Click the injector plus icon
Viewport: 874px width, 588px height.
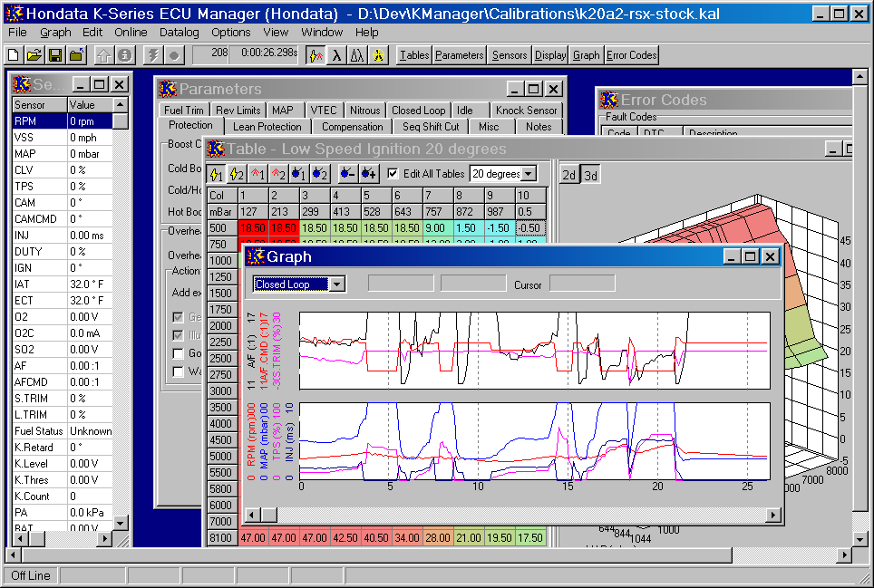pos(368,174)
